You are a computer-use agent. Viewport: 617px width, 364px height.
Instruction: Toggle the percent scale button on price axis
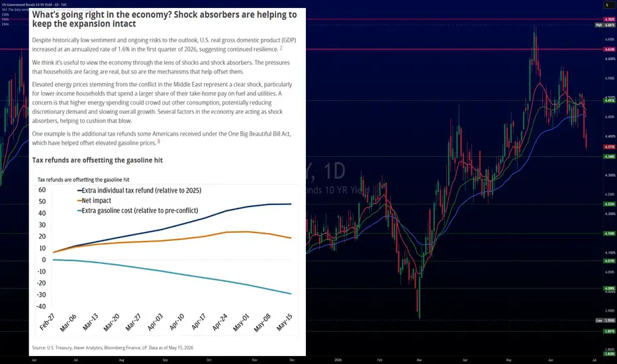click(x=608, y=5)
